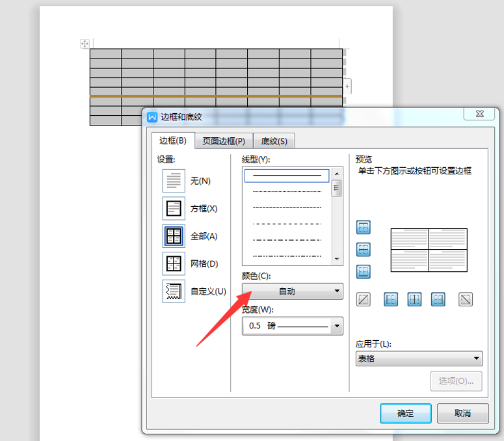The height and width of the screenshot is (441, 504).
Task: Toggle inside horizontal border button in preview
Action: point(364,249)
